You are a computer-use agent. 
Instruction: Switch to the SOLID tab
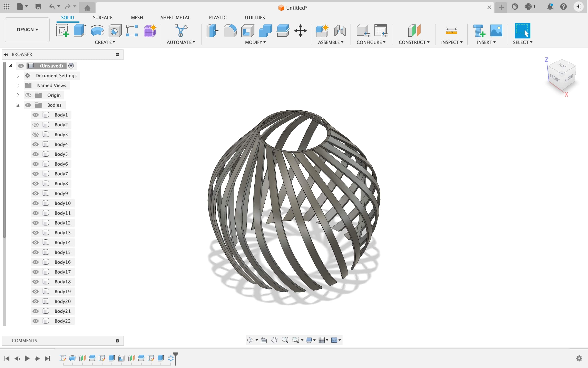(x=68, y=18)
